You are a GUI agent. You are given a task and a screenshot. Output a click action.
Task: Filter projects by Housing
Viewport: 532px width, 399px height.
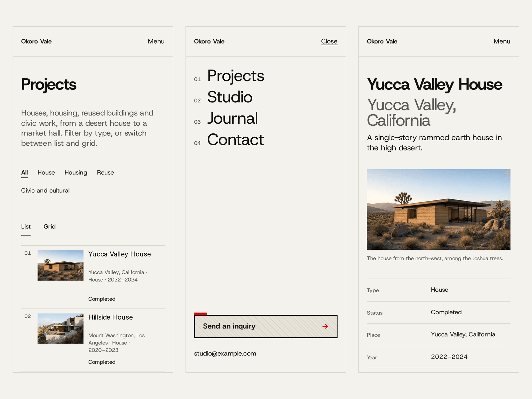coord(76,173)
